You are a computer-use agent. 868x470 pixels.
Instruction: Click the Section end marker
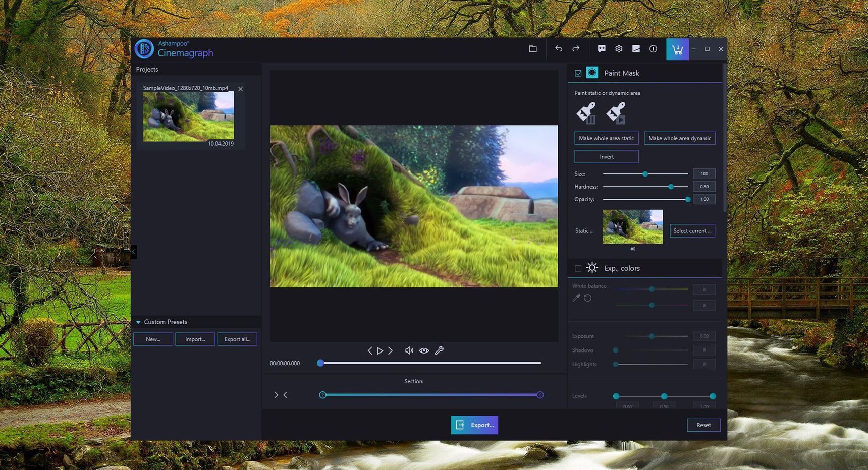coord(540,395)
